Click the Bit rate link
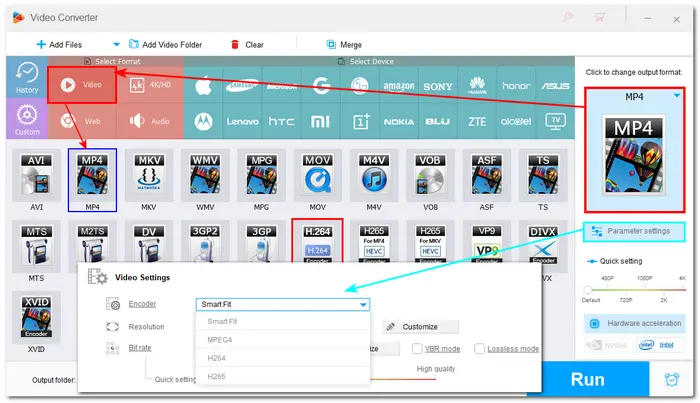 click(140, 348)
